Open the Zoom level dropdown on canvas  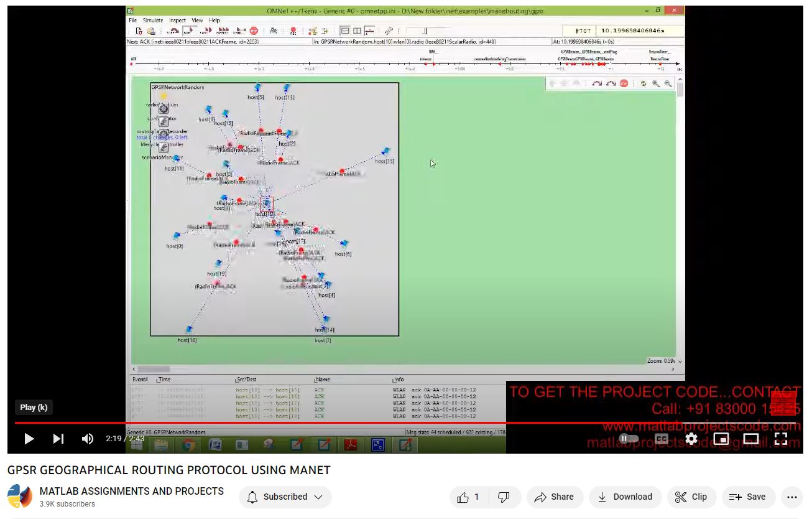tap(665, 361)
